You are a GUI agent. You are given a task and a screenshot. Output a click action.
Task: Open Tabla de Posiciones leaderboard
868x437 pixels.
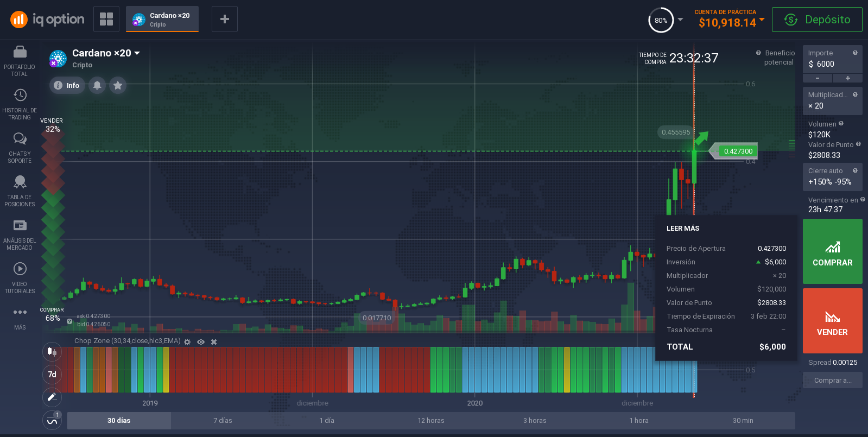click(20, 191)
